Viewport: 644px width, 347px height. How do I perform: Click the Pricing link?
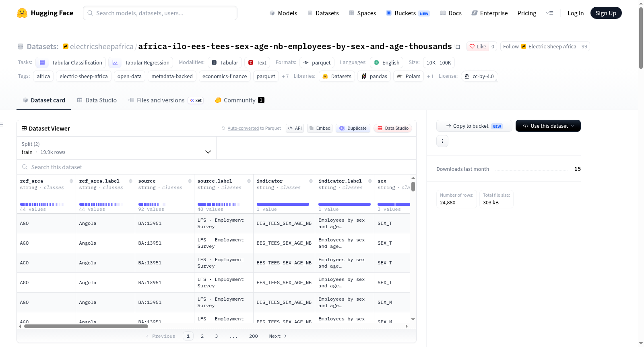pyautogui.click(x=527, y=13)
